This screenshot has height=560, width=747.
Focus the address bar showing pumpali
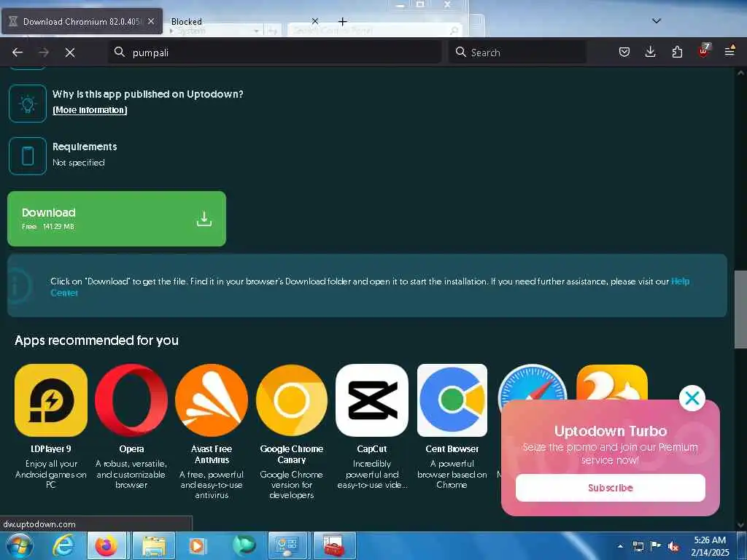[274, 52]
